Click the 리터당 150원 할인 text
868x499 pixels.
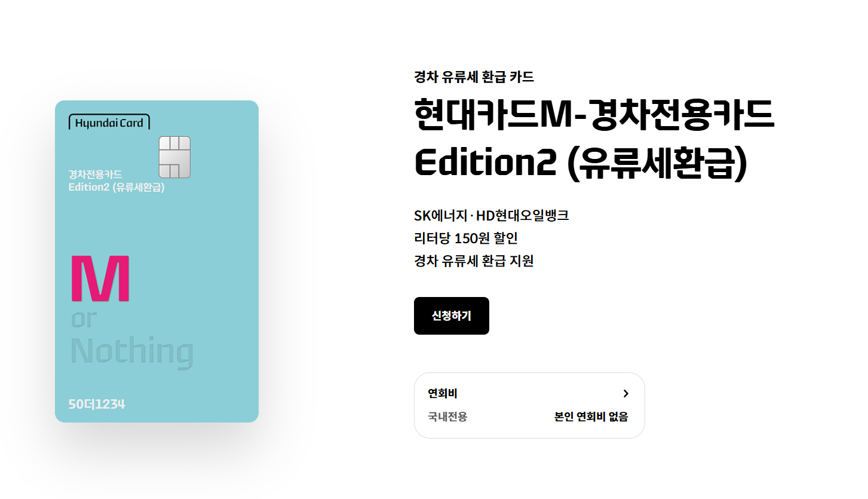coord(465,238)
